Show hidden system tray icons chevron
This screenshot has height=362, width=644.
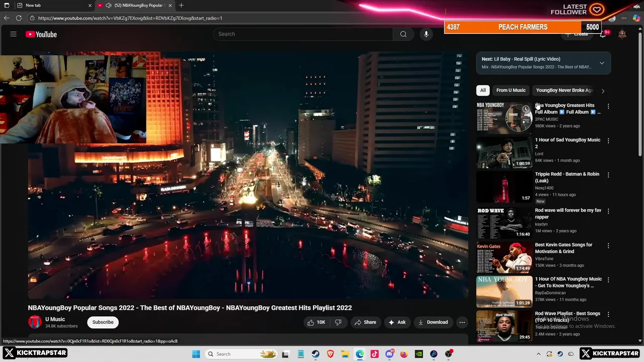pos(538,354)
